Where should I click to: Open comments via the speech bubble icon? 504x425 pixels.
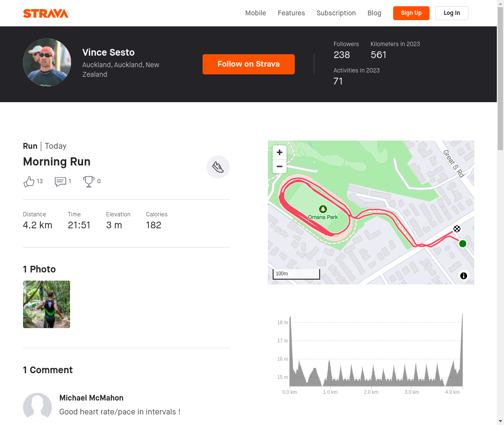(x=60, y=181)
